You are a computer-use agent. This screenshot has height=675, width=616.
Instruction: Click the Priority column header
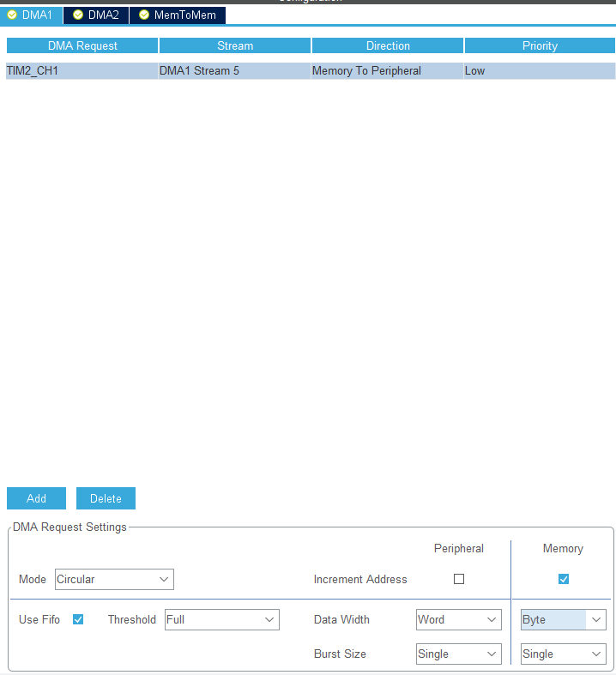coord(540,45)
